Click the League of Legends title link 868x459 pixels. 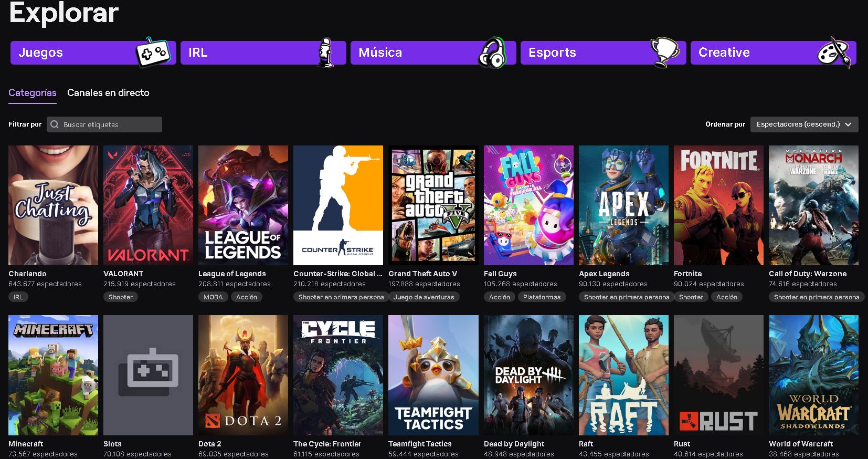(x=232, y=274)
